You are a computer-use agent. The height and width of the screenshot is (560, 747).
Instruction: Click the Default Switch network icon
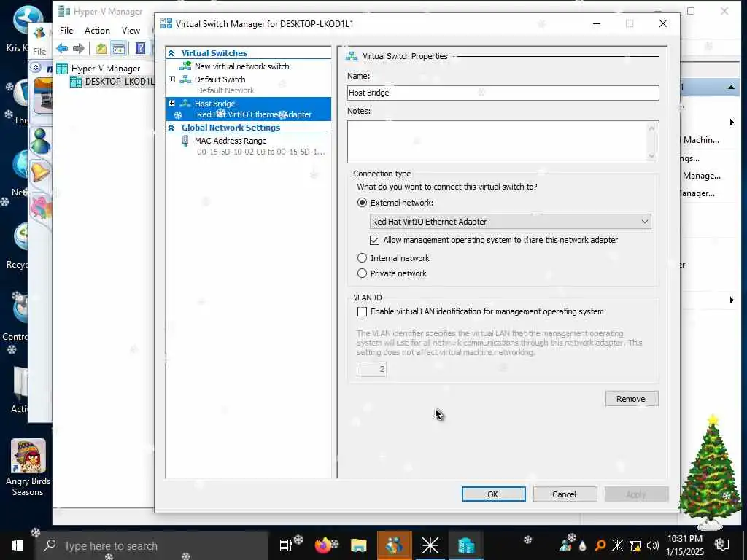pos(185,79)
